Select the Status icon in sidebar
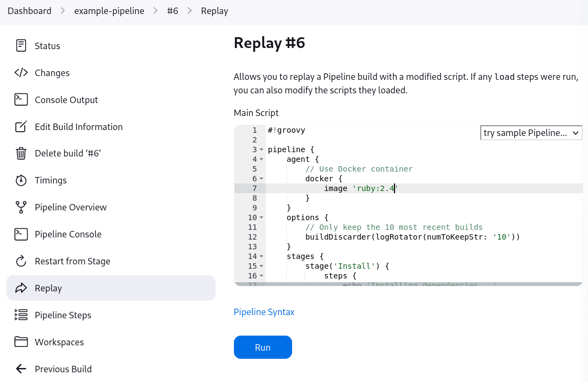 pyautogui.click(x=20, y=46)
